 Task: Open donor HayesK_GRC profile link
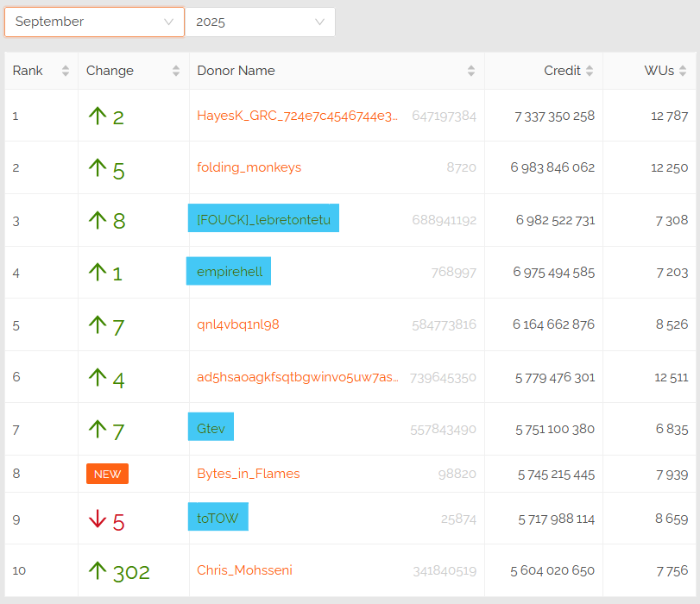(297, 116)
